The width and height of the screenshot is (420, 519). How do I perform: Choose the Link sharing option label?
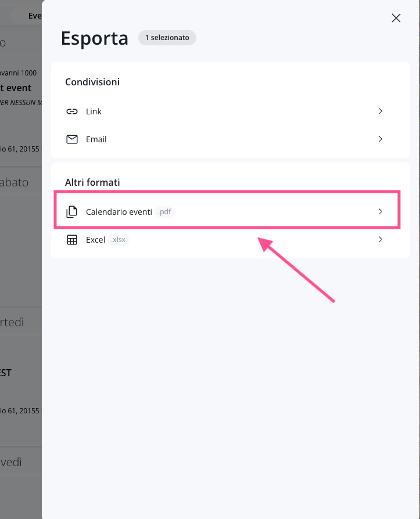coord(94,111)
